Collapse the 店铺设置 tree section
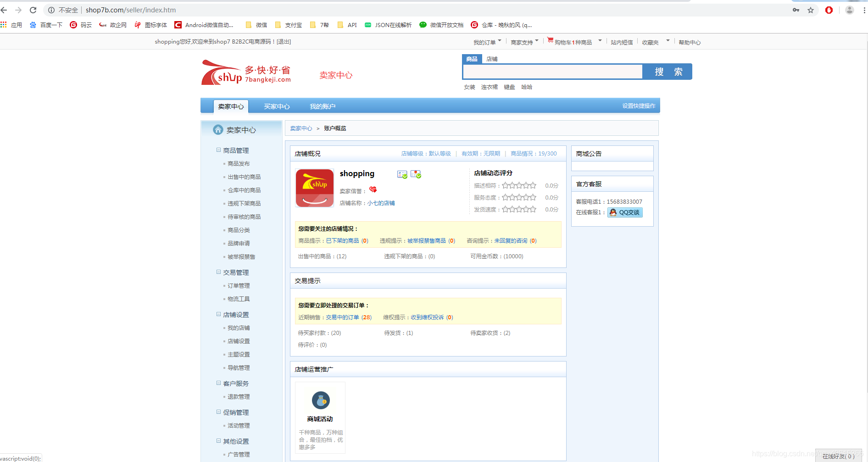Image resolution: width=868 pixels, height=462 pixels. (x=218, y=314)
